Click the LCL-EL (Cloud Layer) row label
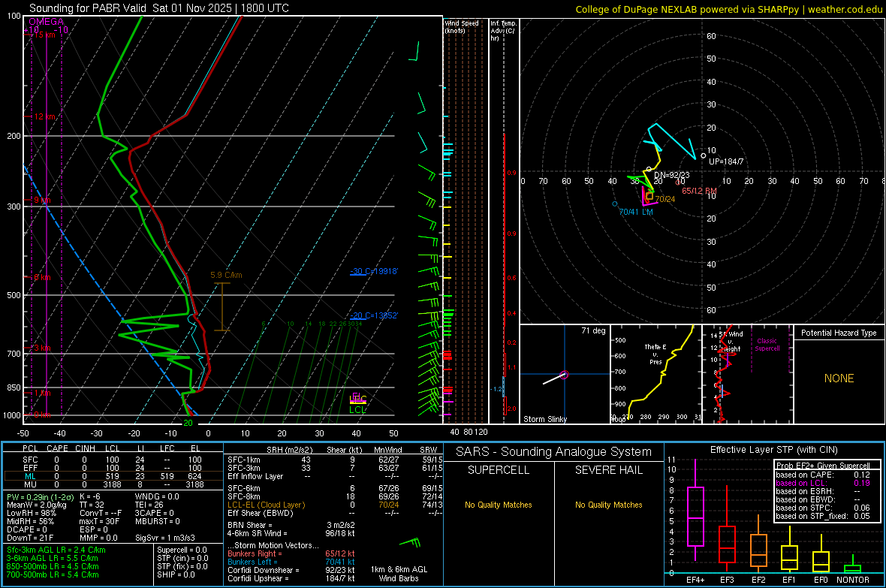 click(x=266, y=505)
